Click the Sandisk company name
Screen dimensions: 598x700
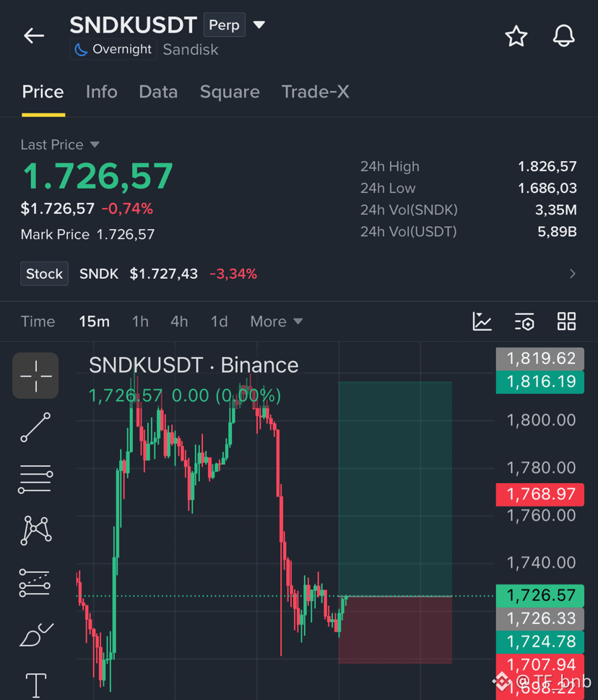click(191, 50)
